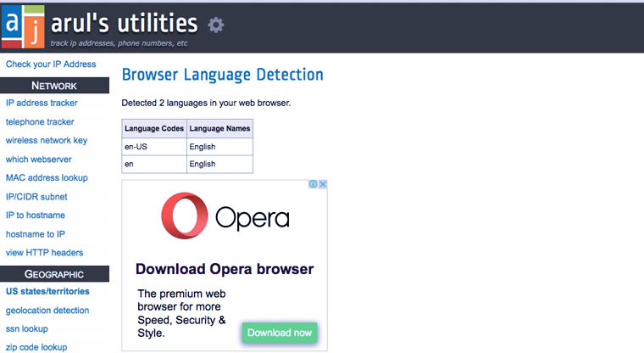Click the site tagline under title
This screenshot has height=353, width=644.
[119, 43]
